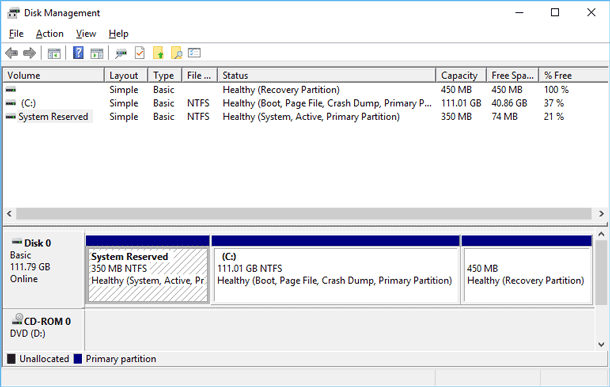Click the CD-ROM 0 DVD (D:) label panel

coord(44,329)
